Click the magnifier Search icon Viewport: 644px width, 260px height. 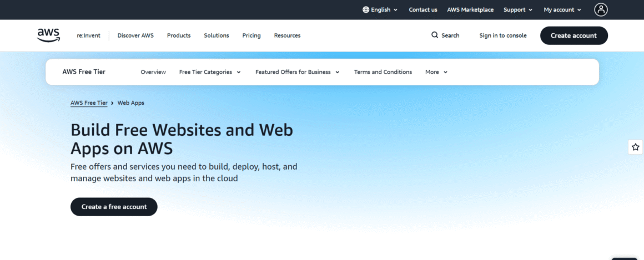(x=435, y=35)
